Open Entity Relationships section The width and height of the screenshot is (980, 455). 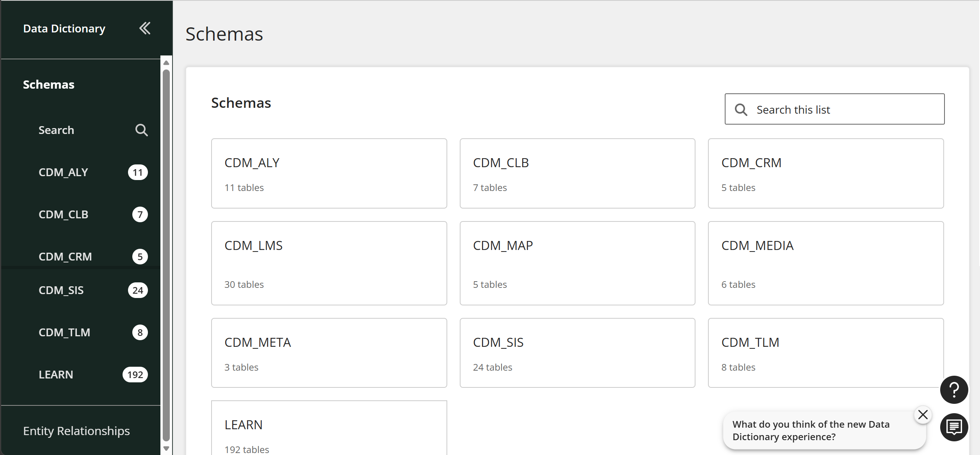pos(76,431)
